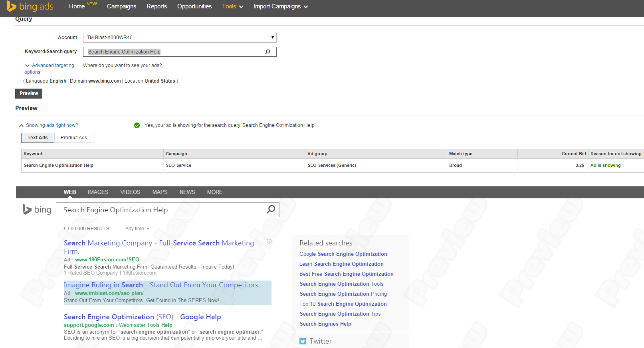Click the info icon beside the 180Fusion ad
The height and width of the screenshot is (348, 644).
(x=269, y=241)
